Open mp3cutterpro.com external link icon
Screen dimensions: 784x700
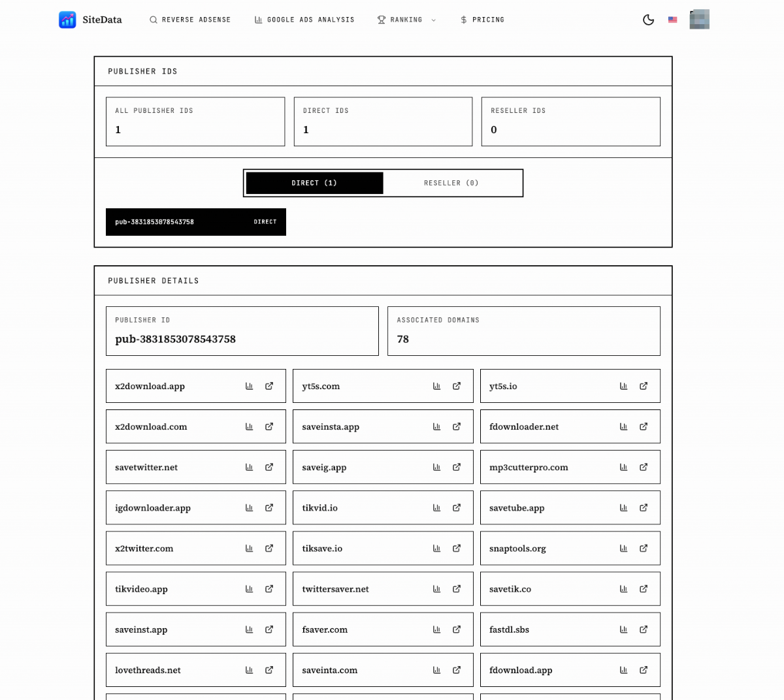click(x=644, y=467)
